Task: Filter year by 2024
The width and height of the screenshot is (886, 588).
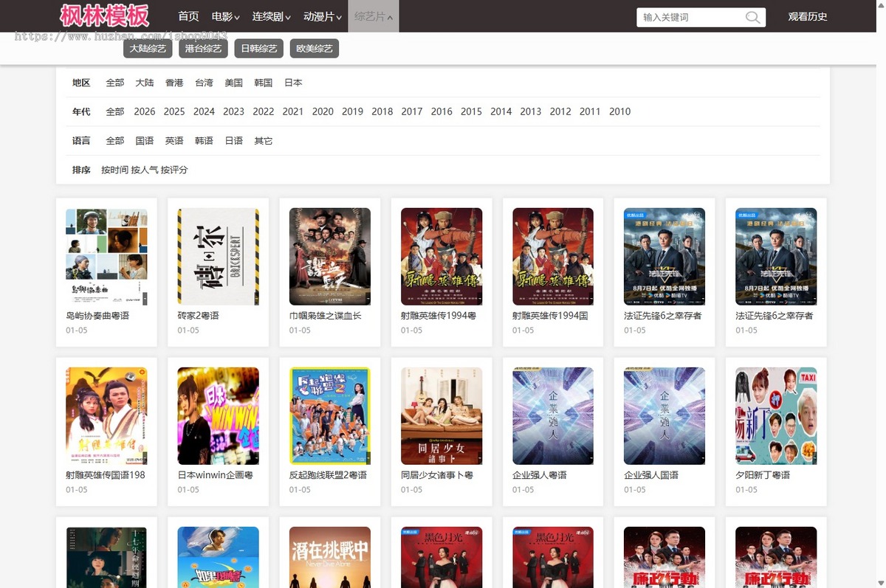Action: pyautogui.click(x=204, y=111)
